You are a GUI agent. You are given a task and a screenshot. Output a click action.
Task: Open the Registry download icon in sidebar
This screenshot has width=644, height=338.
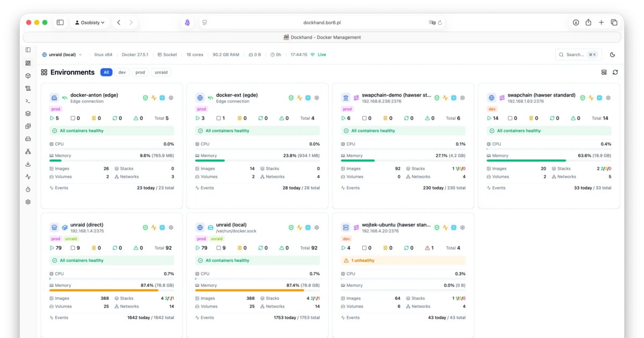[28, 164]
